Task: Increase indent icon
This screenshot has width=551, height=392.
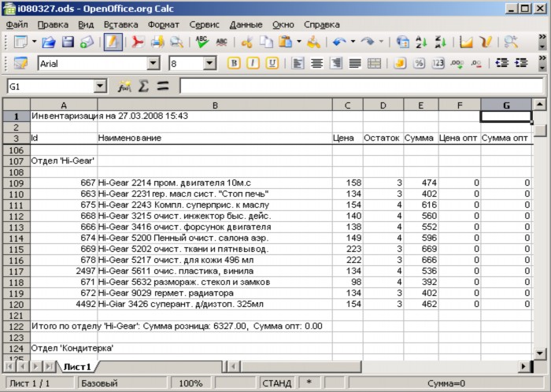Action: (521, 64)
